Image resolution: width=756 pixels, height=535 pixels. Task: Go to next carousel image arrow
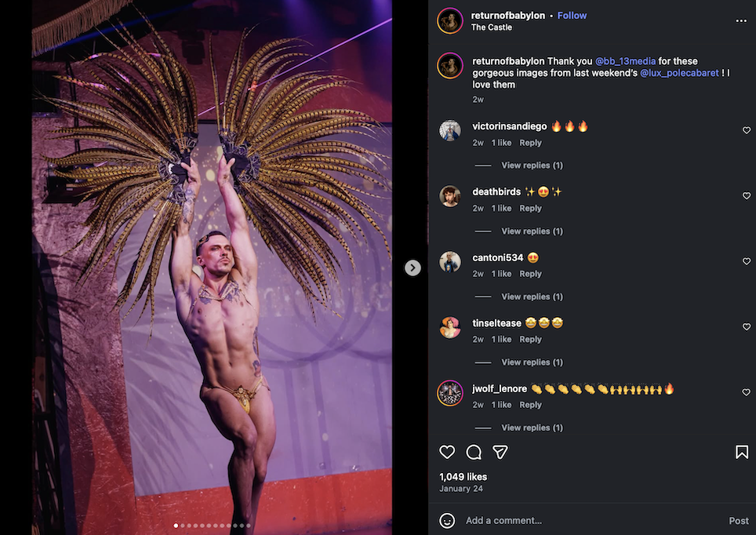[x=413, y=267]
